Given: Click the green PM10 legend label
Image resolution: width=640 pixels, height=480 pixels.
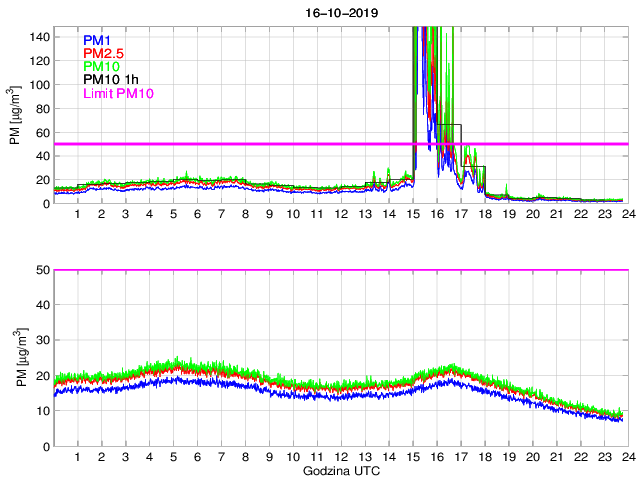Looking at the screenshot, I should pyautogui.click(x=101, y=66).
